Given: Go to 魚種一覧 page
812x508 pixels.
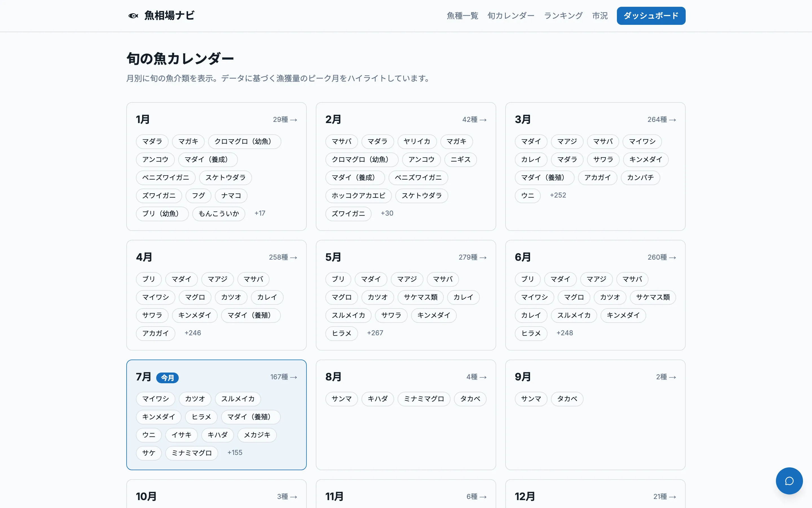Looking at the screenshot, I should point(462,16).
